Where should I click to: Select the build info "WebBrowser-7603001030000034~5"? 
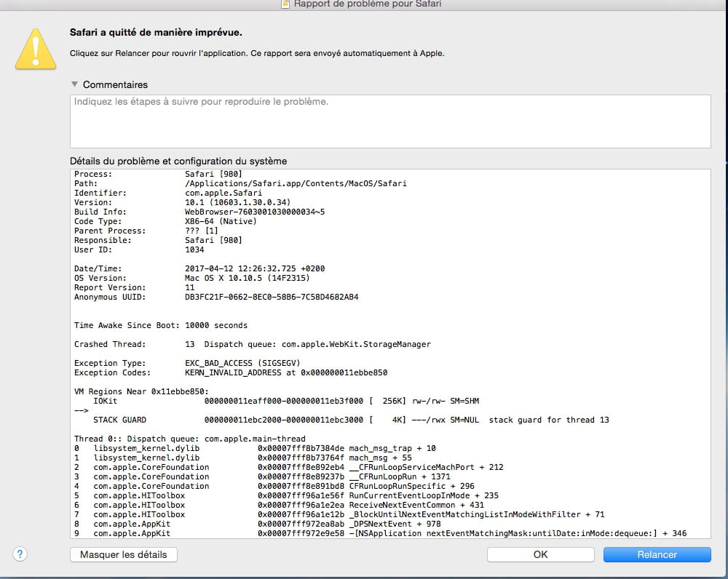[255, 212]
